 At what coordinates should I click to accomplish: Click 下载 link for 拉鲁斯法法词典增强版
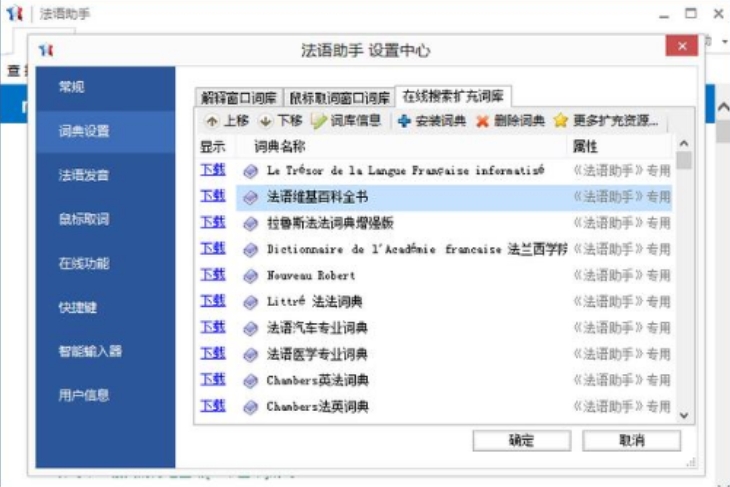[x=213, y=222]
